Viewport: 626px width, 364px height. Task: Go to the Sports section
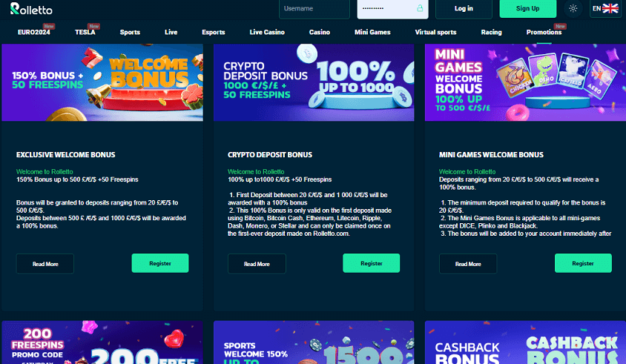pyautogui.click(x=130, y=33)
